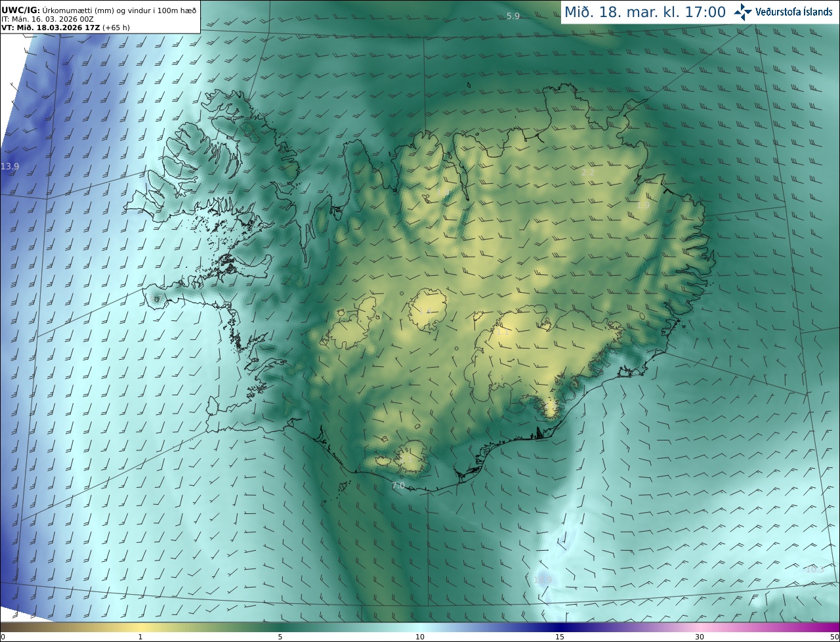Image resolution: width=840 pixels, height=642 pixels.
Task: Click the Veðurstofa Íslands logo emblem
Action: (x=743, y=12)
